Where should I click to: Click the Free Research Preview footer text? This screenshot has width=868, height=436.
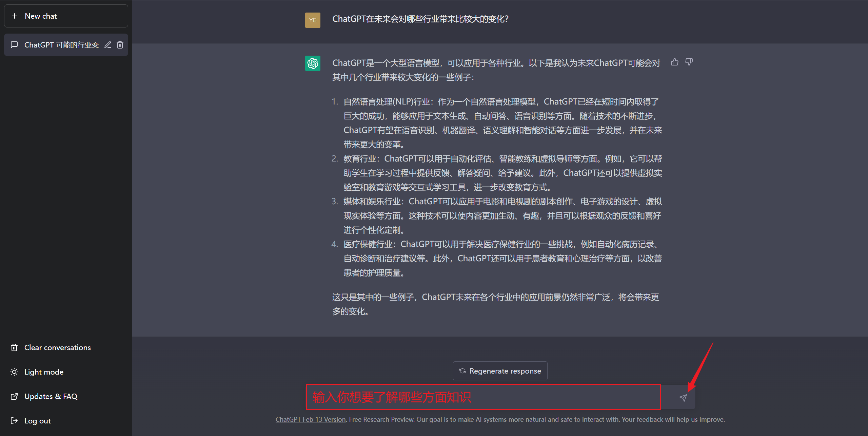(x=381, y=419)
